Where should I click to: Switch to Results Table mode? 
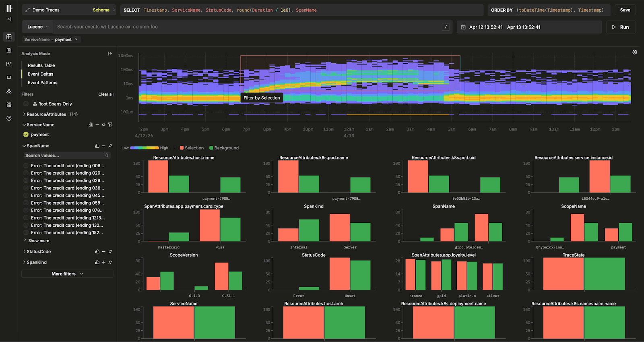tap(41, 65)
